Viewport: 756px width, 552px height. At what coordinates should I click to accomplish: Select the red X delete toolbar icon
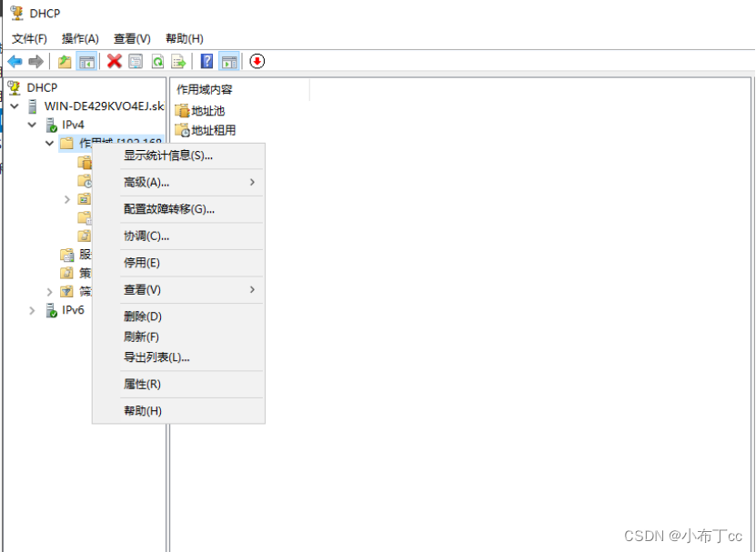(x=112, y=61)
